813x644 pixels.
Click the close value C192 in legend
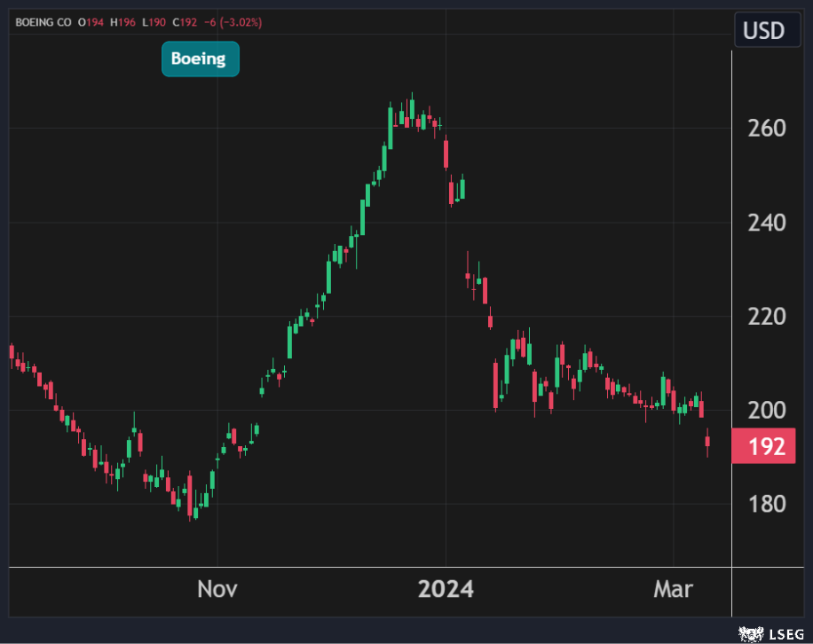(186, 21)
